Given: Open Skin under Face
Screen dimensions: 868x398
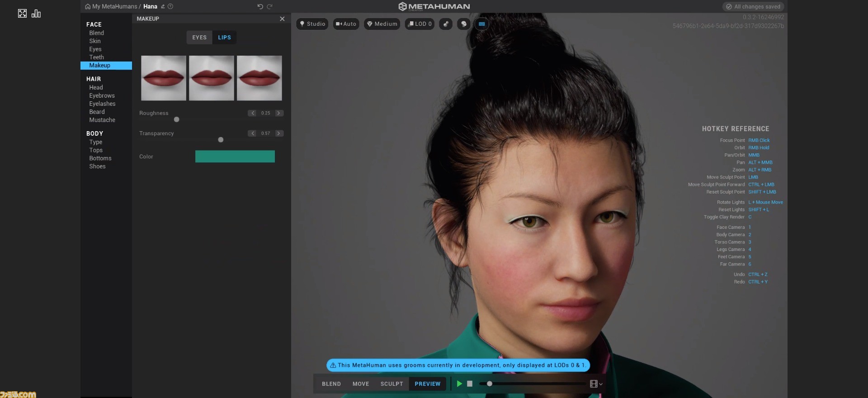Looking at the screenshot, I should (95, 41).
